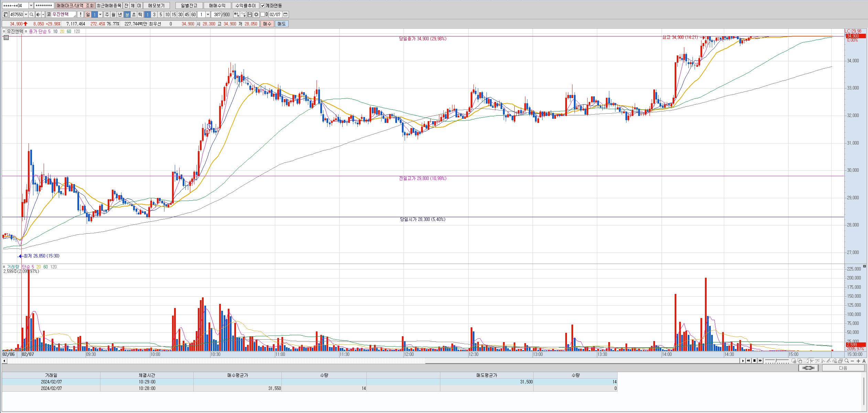Click the speaker sound icon

click(x=39, y=14)
